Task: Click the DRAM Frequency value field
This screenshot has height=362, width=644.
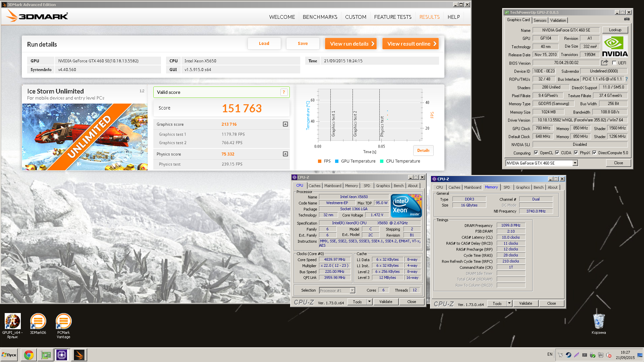Action: (511, 225)
